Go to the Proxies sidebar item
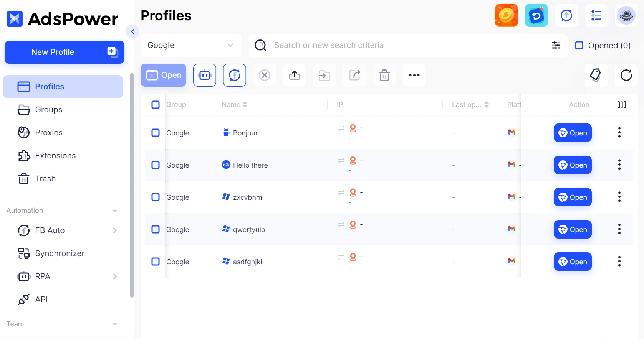 (63, 133)
